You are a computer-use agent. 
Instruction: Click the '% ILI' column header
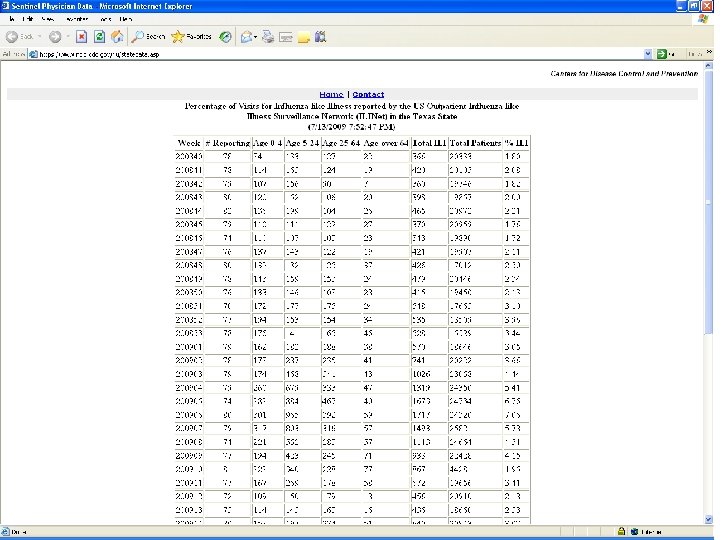point(516,143)
